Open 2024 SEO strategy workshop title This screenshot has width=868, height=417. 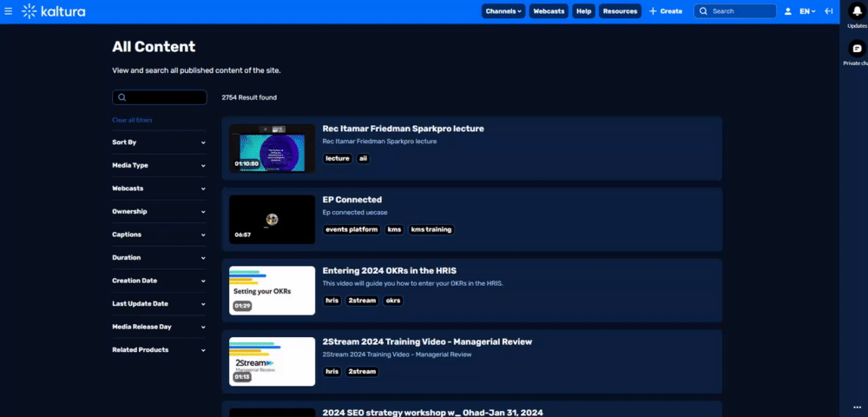pyautogui.click(x=433, y=413)
